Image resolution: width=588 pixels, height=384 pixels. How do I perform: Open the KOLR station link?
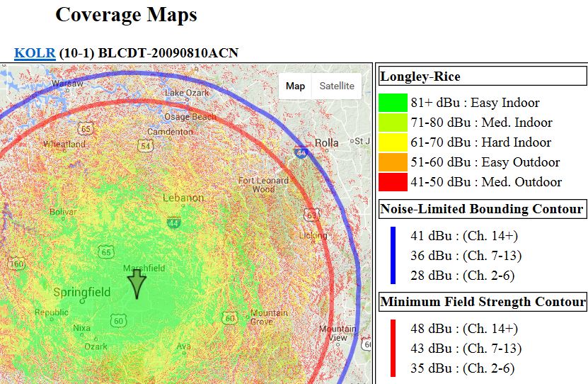35,52
